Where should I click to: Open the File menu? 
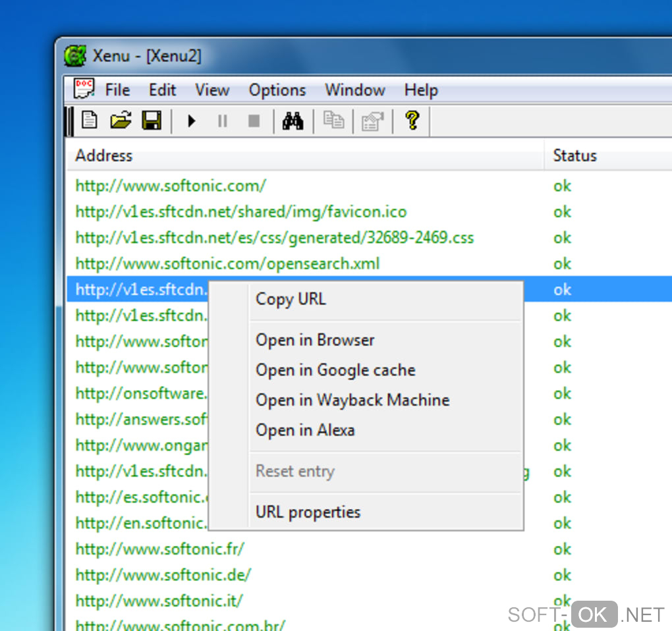pos(117,90)
